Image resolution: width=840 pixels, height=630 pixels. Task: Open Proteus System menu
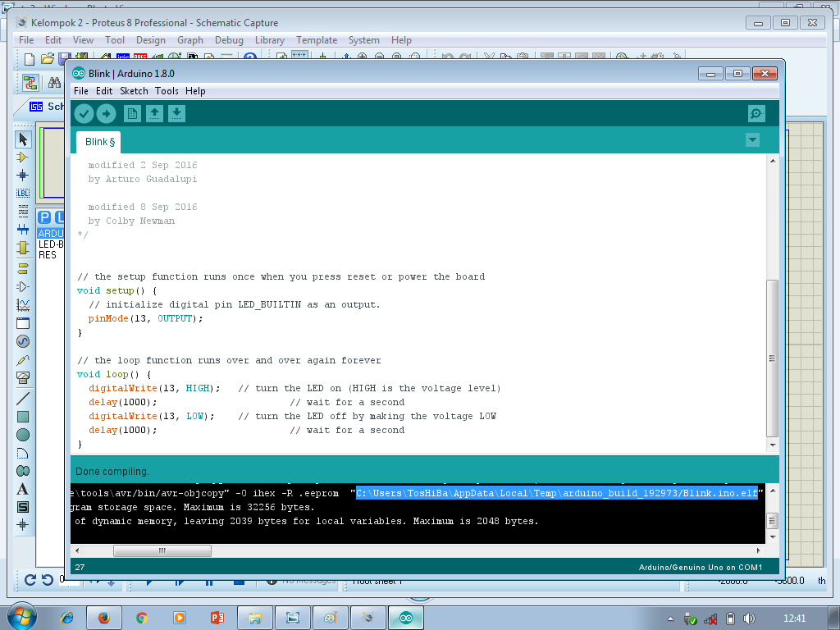pyautogui.click(x=363, y=40)
